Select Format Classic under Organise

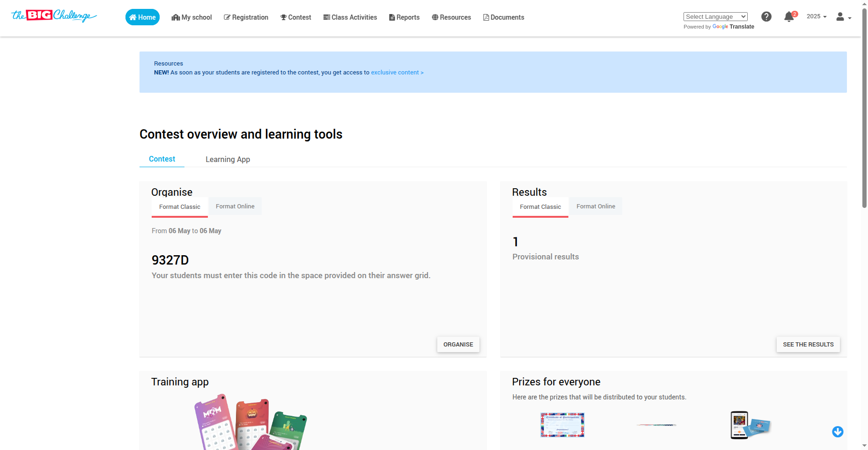(x=180, y=207)
